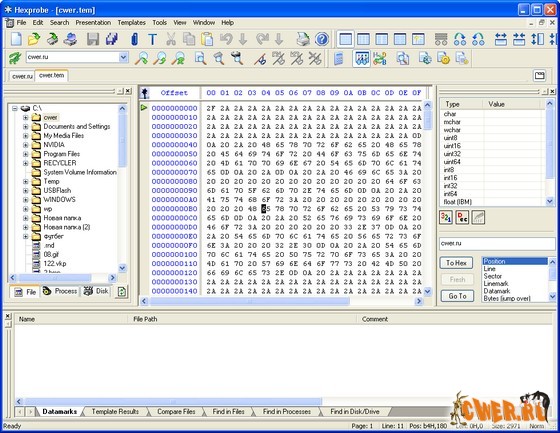Open the Presentation menu

pyautogui.click(x=93, y=23)
